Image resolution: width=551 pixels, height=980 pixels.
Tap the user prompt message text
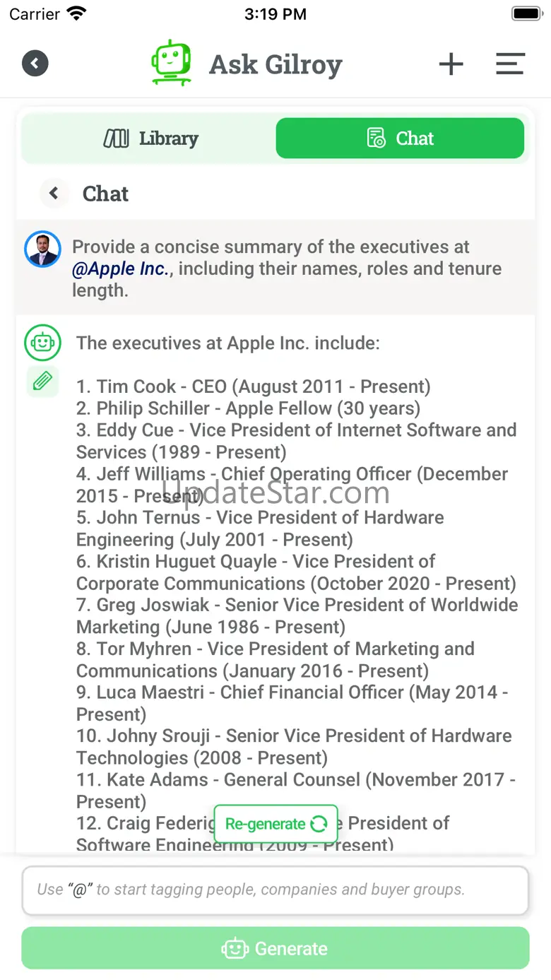(x=287, y=269)
